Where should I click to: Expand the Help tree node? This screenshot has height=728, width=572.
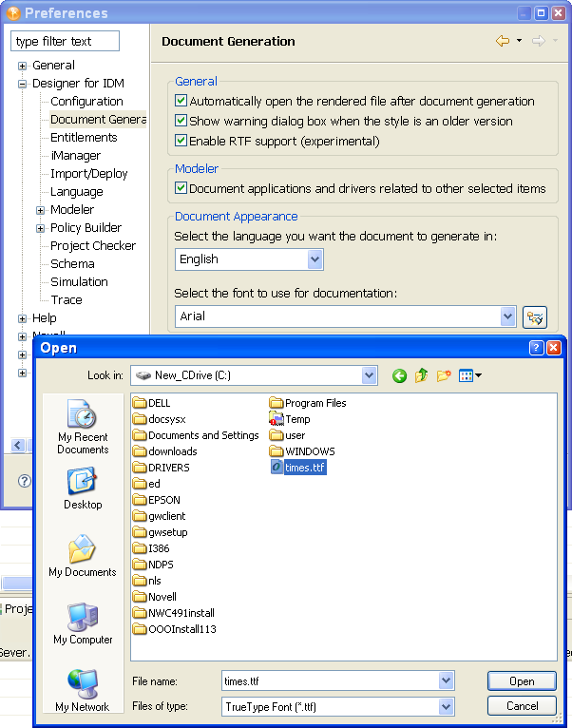click(x=22, y=319)
